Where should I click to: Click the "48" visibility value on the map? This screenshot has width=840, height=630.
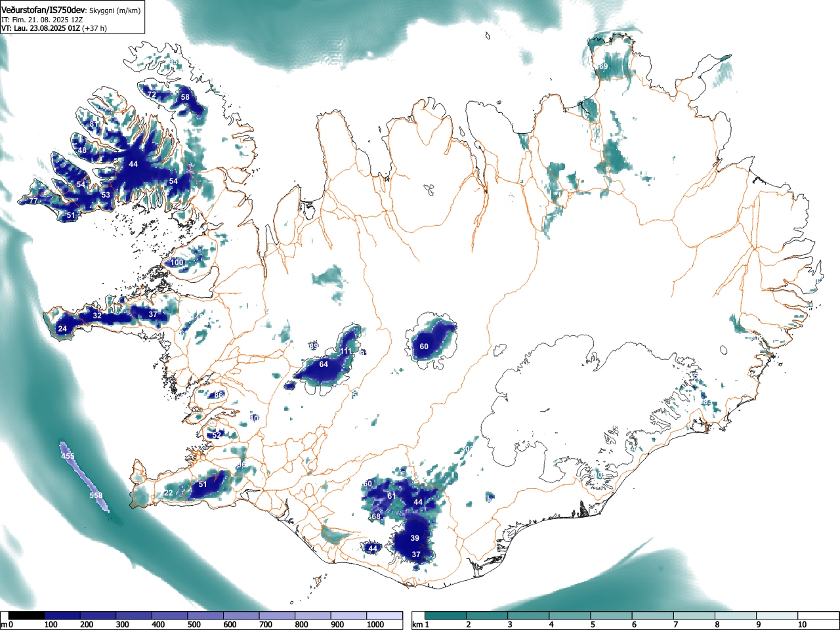point(82,150)
